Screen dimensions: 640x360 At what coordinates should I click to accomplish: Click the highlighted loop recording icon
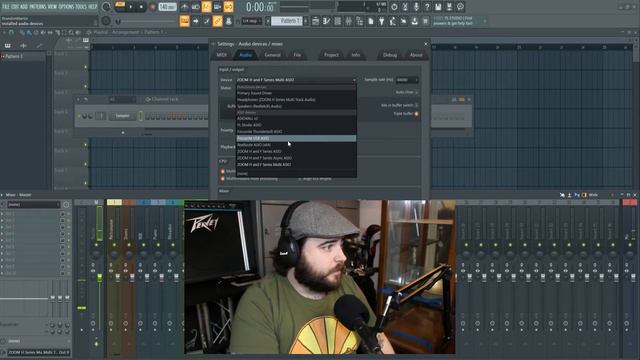pyautogui.click(x=229, y=7)
